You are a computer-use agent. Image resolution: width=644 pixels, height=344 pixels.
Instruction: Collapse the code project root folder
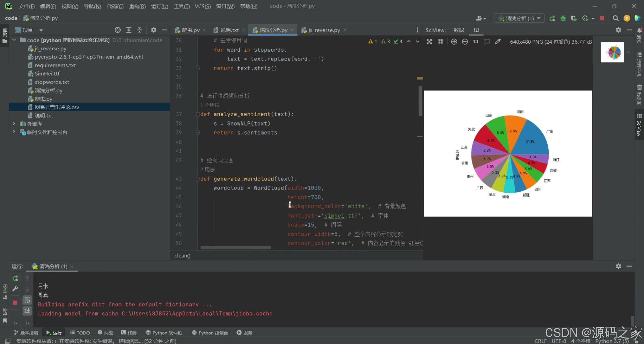14,40
